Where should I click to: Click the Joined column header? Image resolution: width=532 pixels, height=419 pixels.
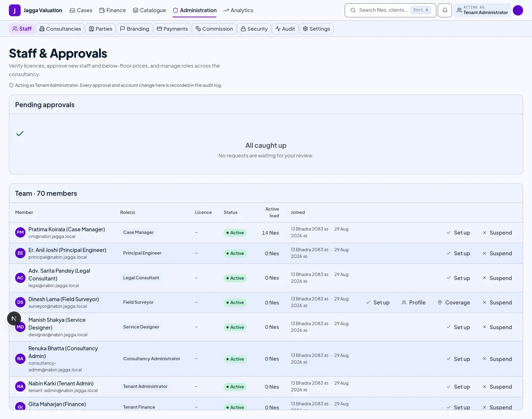(298, 212)
